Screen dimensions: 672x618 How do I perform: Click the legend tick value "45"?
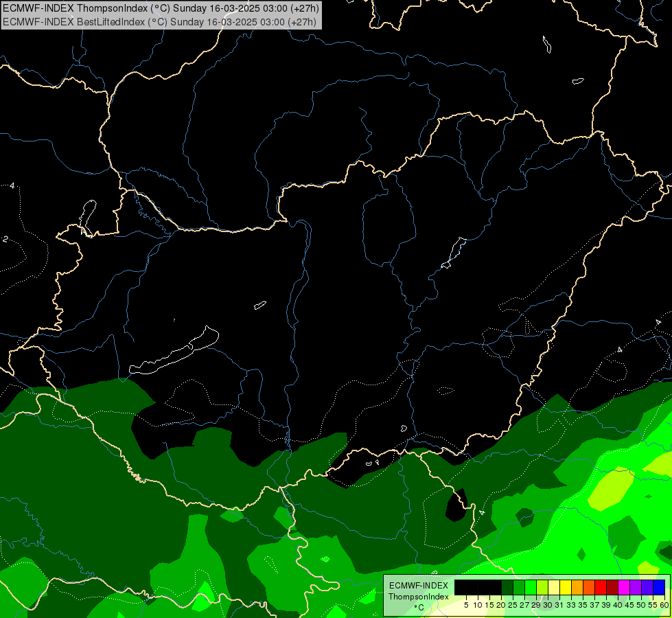click(x=629, y=605)
